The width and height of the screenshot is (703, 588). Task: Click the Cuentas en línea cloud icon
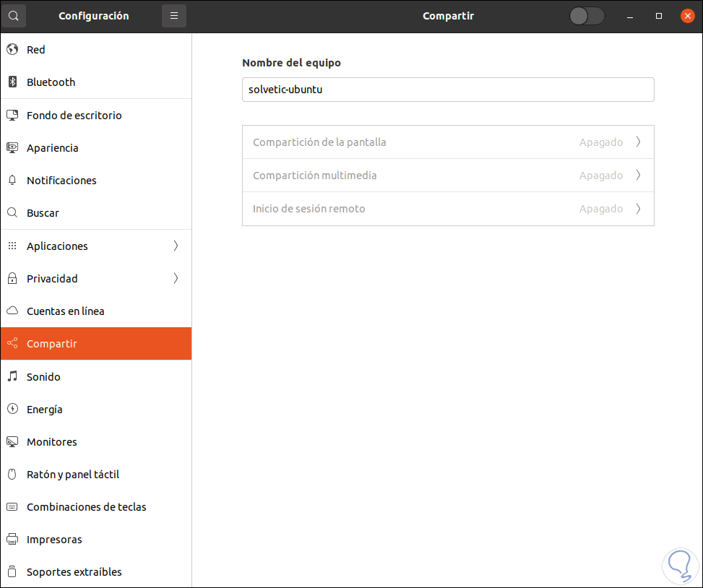point(12,311)
